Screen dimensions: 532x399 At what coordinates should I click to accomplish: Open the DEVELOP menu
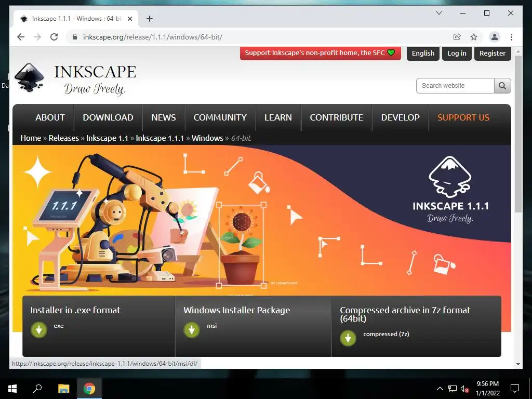[x=401, y=117]
